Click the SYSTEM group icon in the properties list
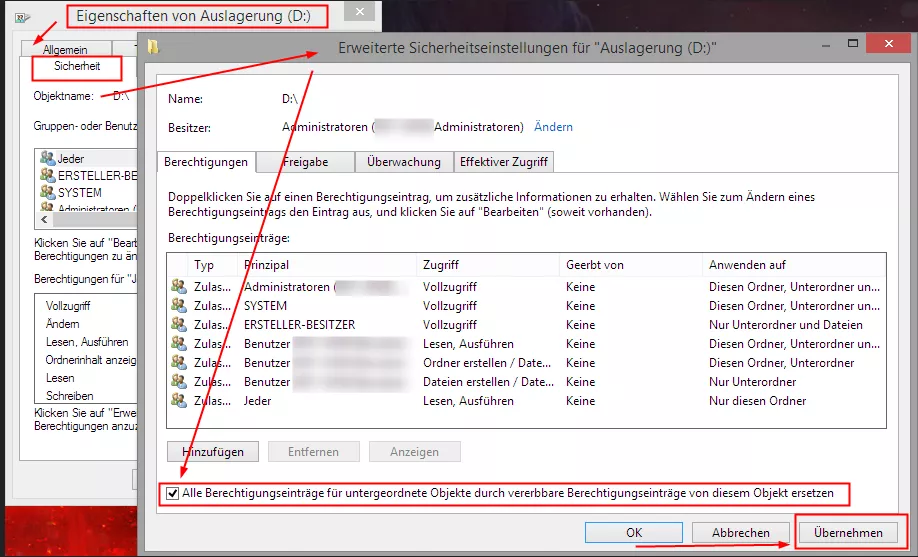Image resolution: width=918 pixels, height=557 pixels. [x=47, y=192]
